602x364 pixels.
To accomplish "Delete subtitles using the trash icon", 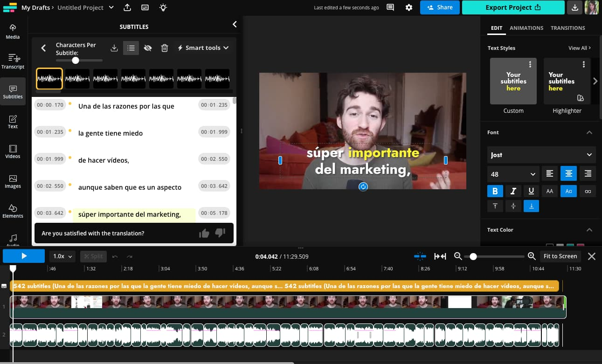I will click(165, 48).
